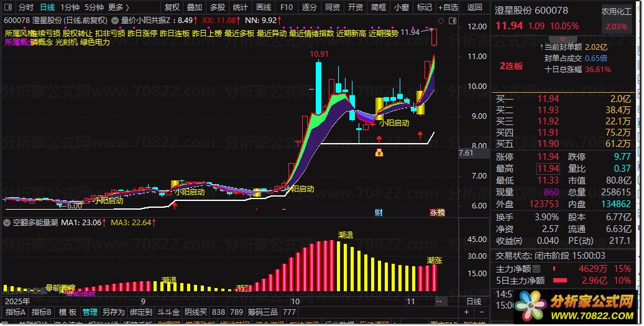
Task: Toggle the sidebar layout icon beside diamond
Action: (453, 21)
